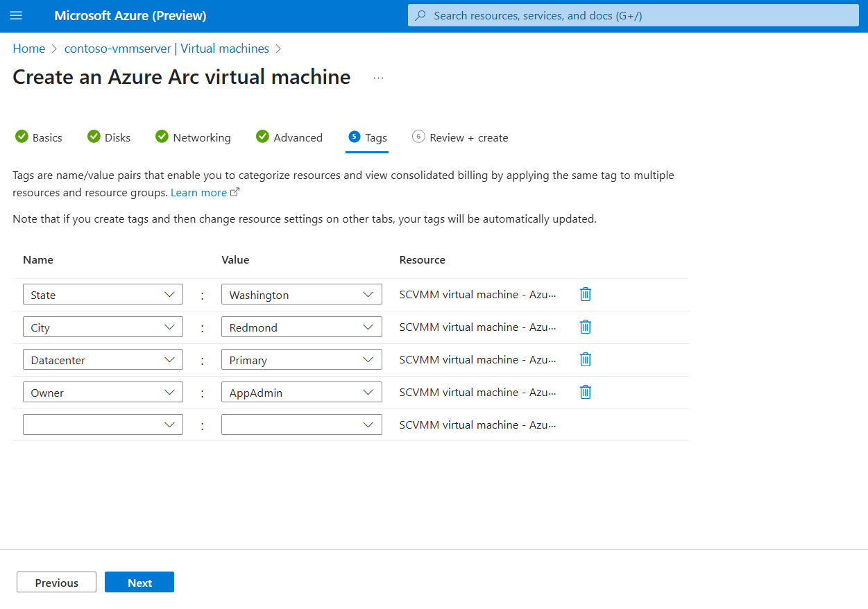Image resolution: width=868 pixels, height=609 pixels.
Task: Open the Washington value dropdown
Action: 302,294
